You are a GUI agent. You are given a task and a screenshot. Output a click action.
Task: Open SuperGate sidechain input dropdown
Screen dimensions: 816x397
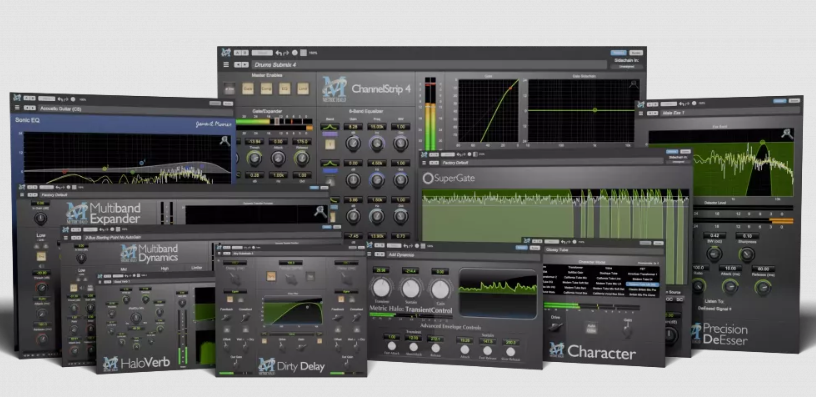tap(678, 162)
